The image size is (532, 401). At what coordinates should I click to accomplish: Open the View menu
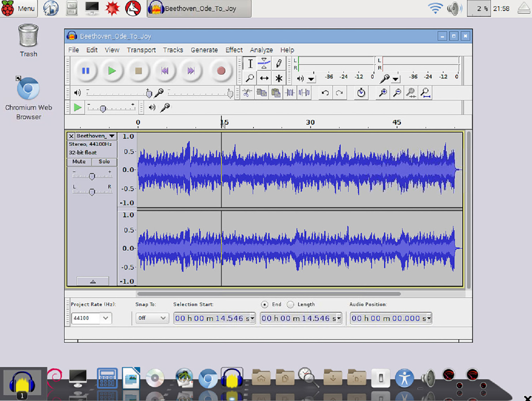112,50
